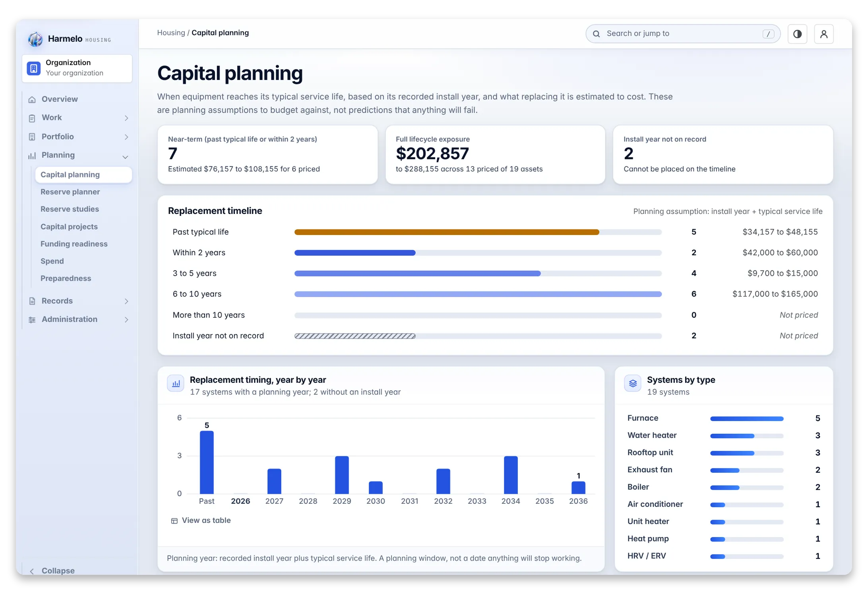Click the $202,857 full lifecycle exposure value
This screenshot has width=868, height=590.
click(x=432, y=153)
